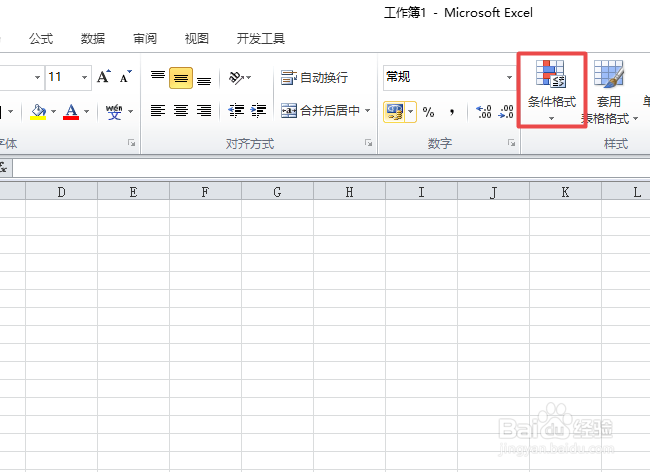This screenshot has height=472, width=650.
Task: Select column L header
Action: point(626,192)
